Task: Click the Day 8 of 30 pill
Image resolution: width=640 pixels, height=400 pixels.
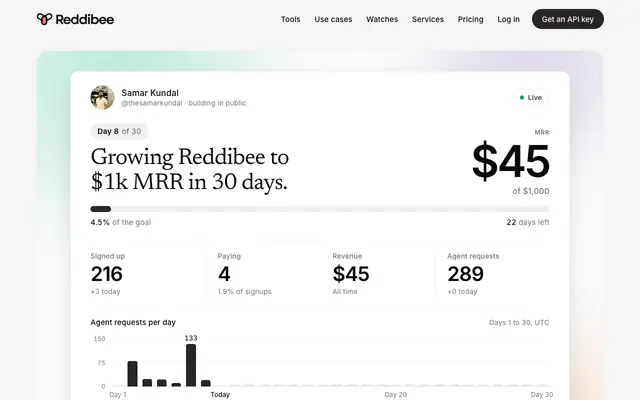Action: (119, 131)
